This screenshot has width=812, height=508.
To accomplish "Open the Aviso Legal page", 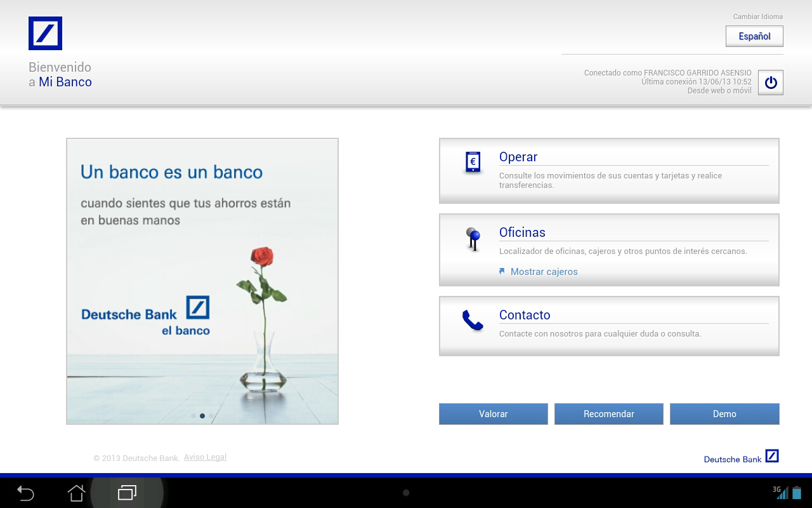I will 205,457.
